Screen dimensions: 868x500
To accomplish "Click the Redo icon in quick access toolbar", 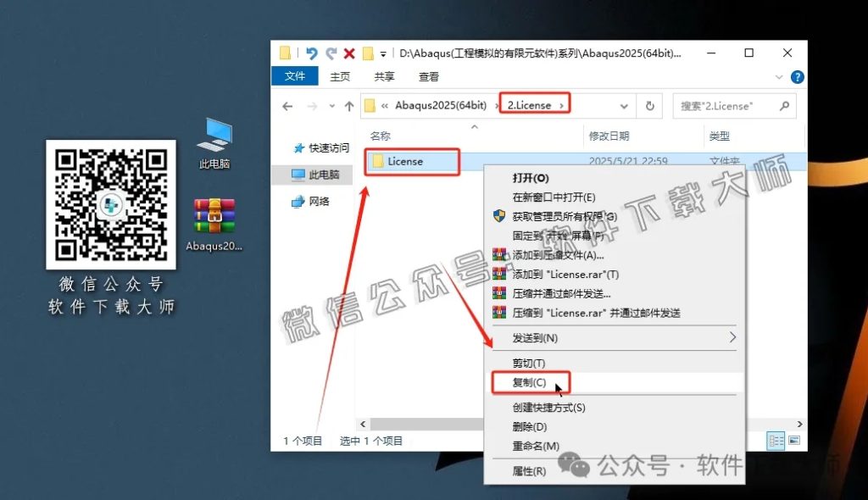I will 334,53.
